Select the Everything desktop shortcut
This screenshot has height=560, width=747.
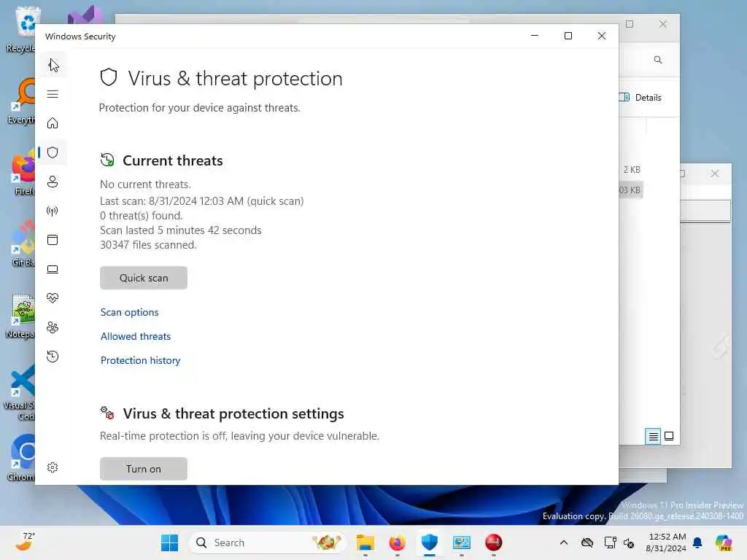(x=22, y=101)
